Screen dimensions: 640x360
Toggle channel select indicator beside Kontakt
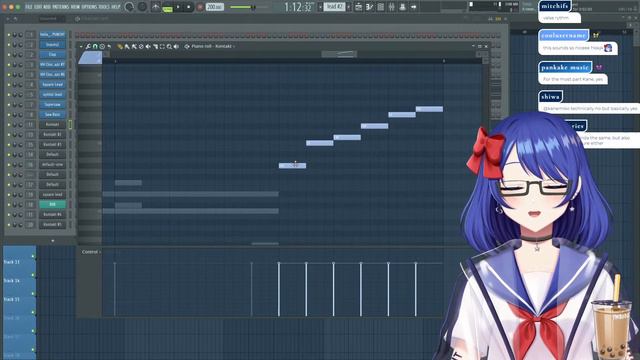coord(70,124)
